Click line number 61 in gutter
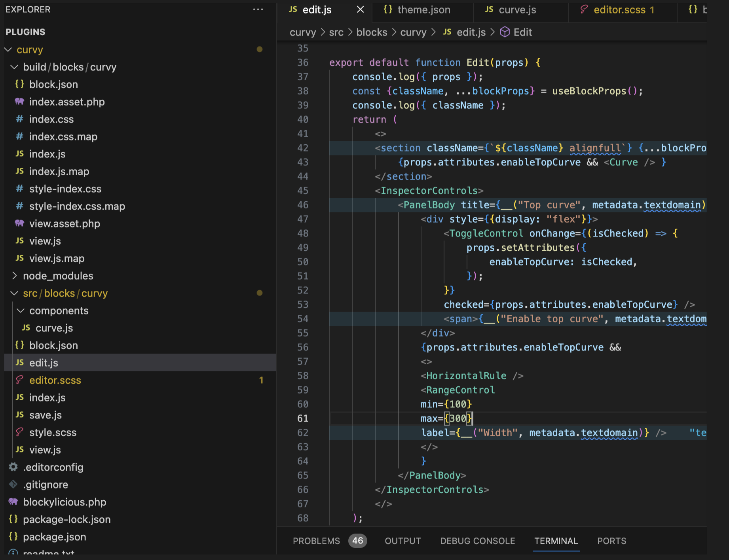This screenshot has height=560, width=729. click(x=303, y=418)
